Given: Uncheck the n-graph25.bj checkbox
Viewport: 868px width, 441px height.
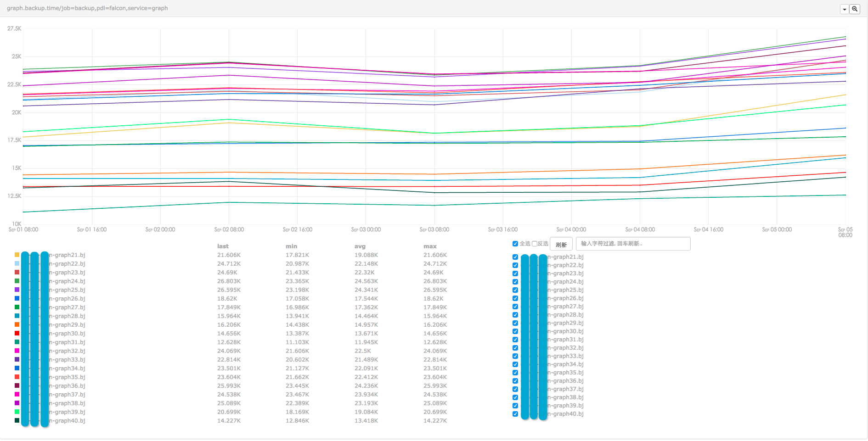Looking at the screenshot, I should coord(515,290).
